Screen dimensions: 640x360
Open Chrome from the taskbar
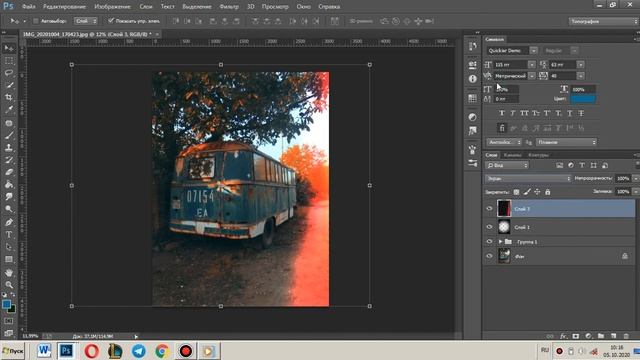162,351
